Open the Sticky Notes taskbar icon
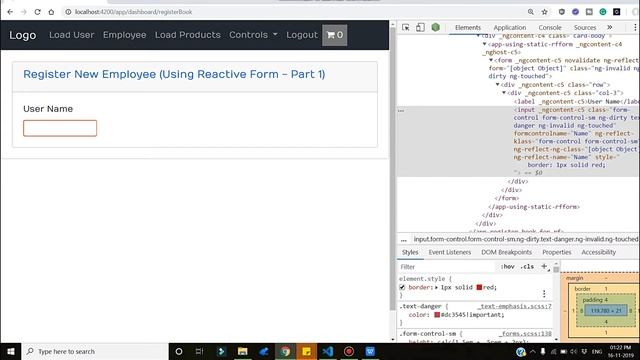640x360 pixels. pyautogui.click(x=306, y=351)
